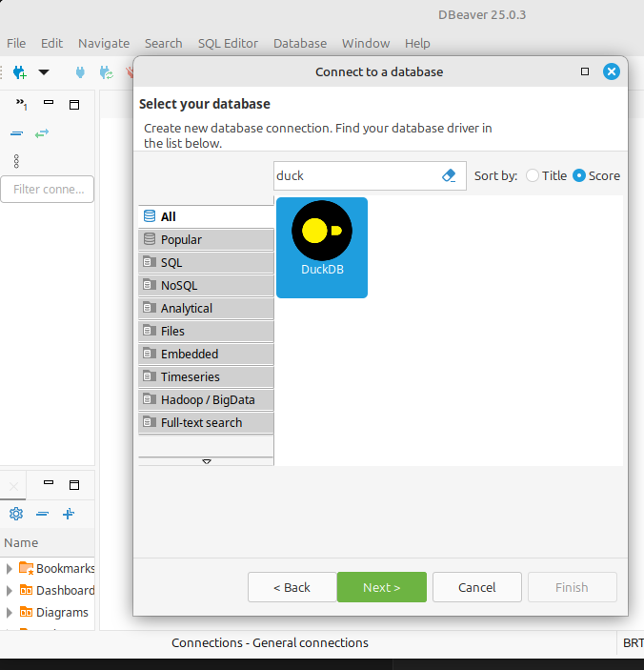Open new connection dropdown arrow
Viewport: 644px width, 670px height.
click(x=43, y=72)
